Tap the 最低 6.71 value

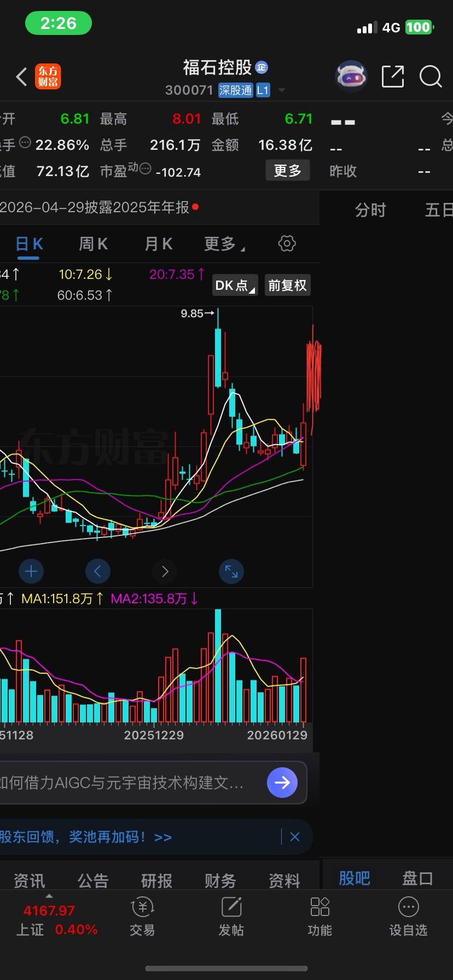point(299,119)
